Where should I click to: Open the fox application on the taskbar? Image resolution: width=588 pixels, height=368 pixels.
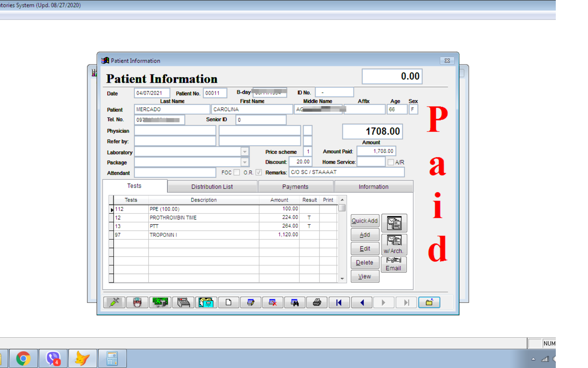83,359
